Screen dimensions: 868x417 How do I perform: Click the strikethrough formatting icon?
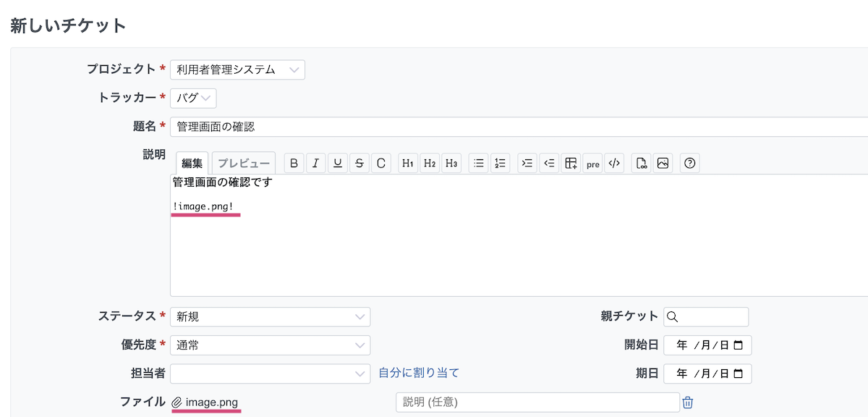pos(359,163)
